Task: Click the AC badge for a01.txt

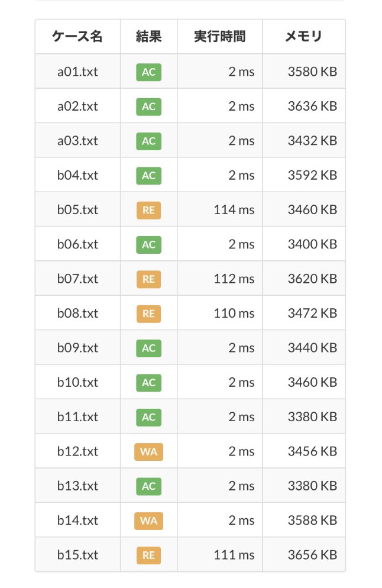Action: [149, 72]
